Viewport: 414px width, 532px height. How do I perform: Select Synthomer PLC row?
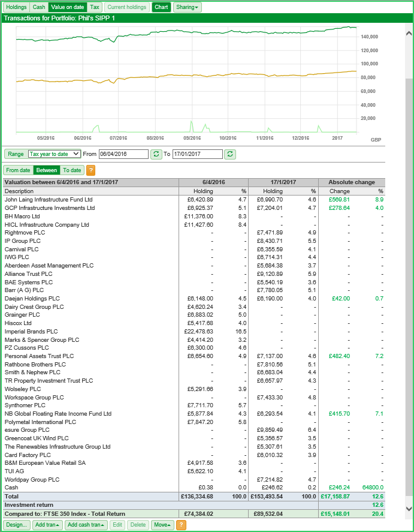[x=194, y=405]
